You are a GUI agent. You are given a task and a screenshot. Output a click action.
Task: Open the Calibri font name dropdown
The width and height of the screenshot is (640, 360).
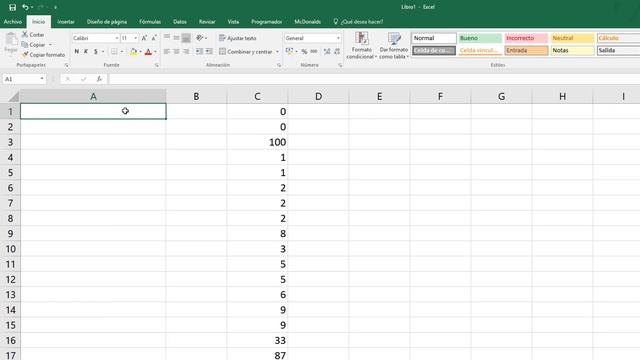coord(117,38)
